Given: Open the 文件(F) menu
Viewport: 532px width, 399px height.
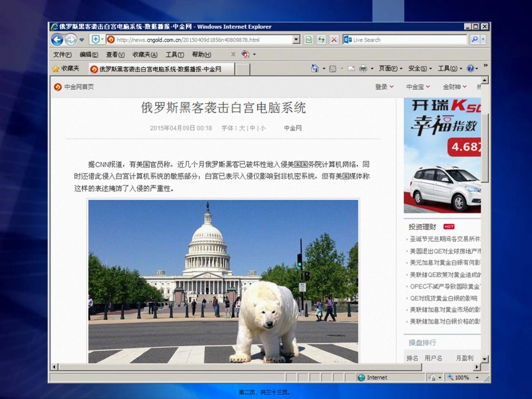Looking at the screenshot, I should [62, 55].
